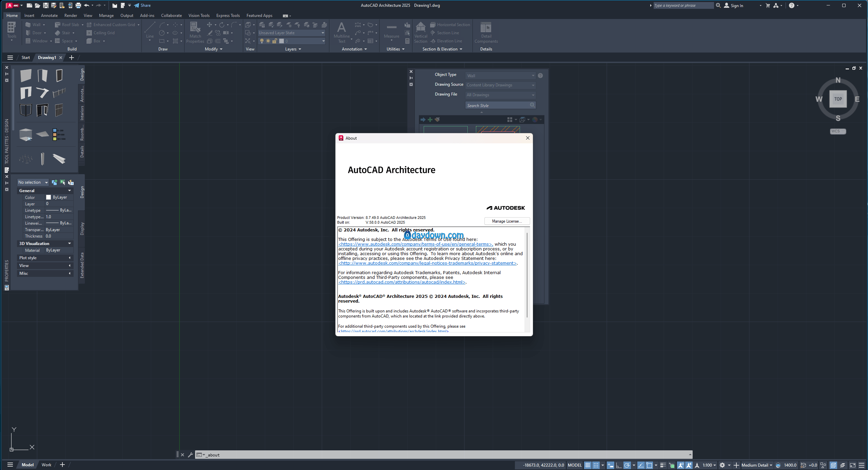Toggle polar tracking in status bar
868x470 pixels.
point(627,465)
